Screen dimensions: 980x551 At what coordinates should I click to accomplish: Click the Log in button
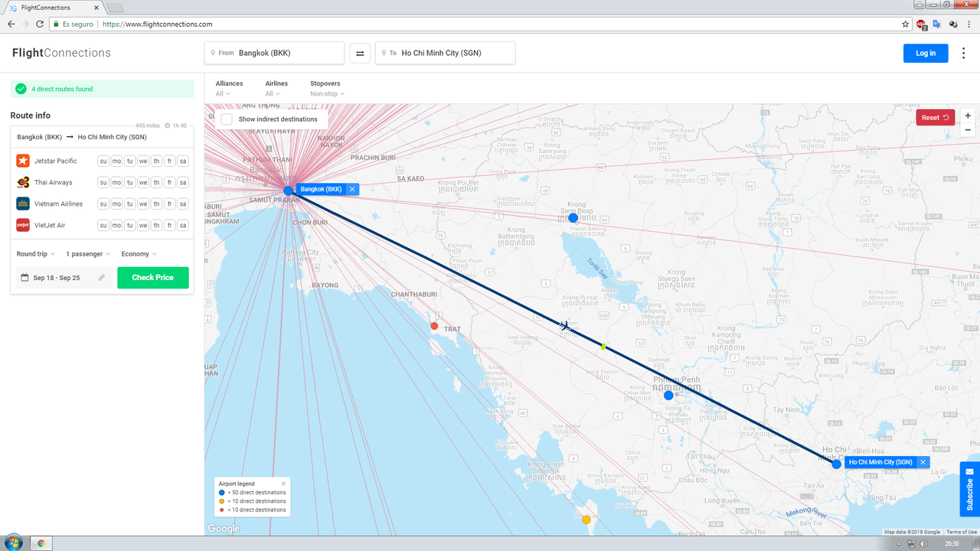(926, 53)
